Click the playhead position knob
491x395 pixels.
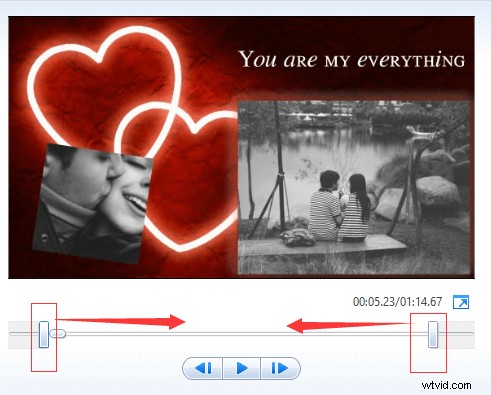pos(58,333)
